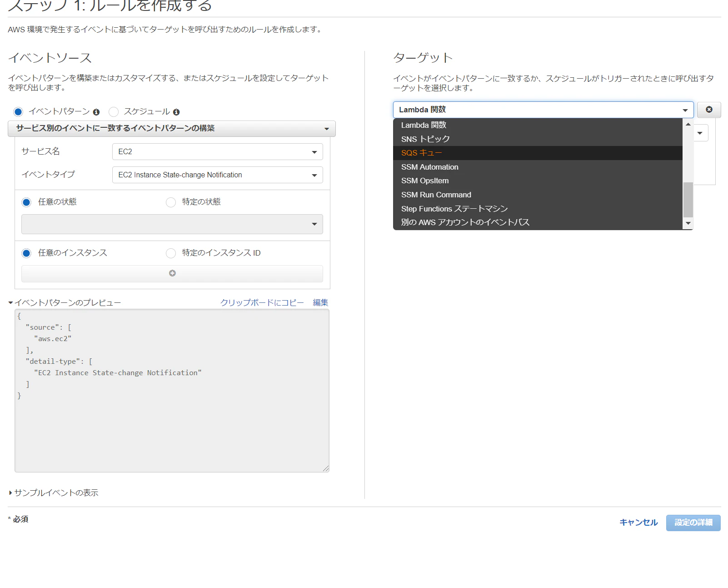Click the plus icon to add instance ID

click(172, 273)
